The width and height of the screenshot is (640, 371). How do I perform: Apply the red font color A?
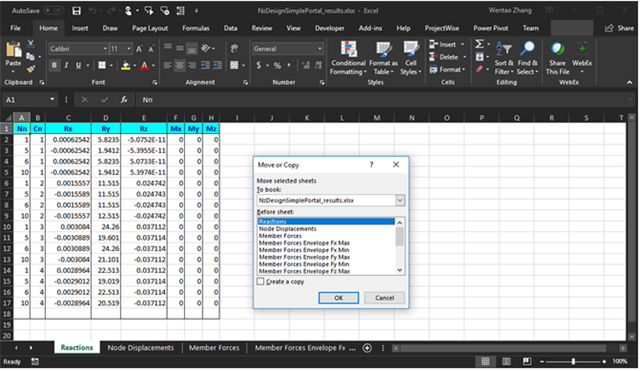coord(144,65)
